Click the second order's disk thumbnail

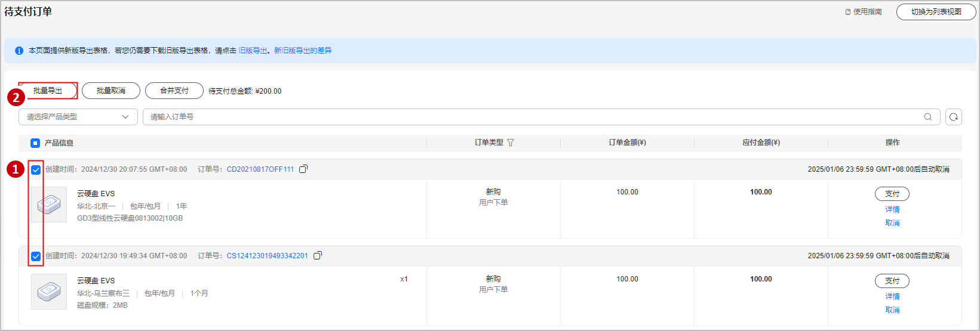click(x=49, y=292)
